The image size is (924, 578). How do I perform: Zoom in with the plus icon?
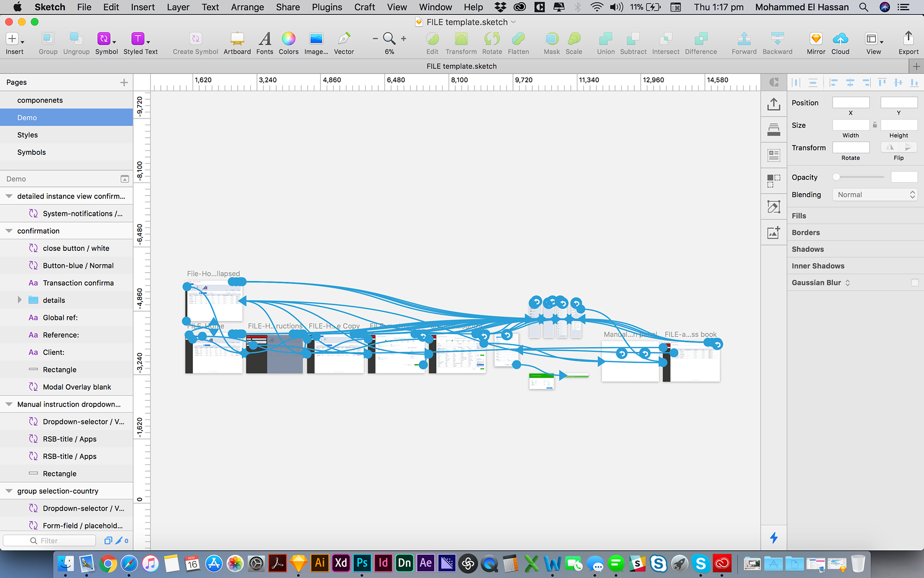pos(403,39)
